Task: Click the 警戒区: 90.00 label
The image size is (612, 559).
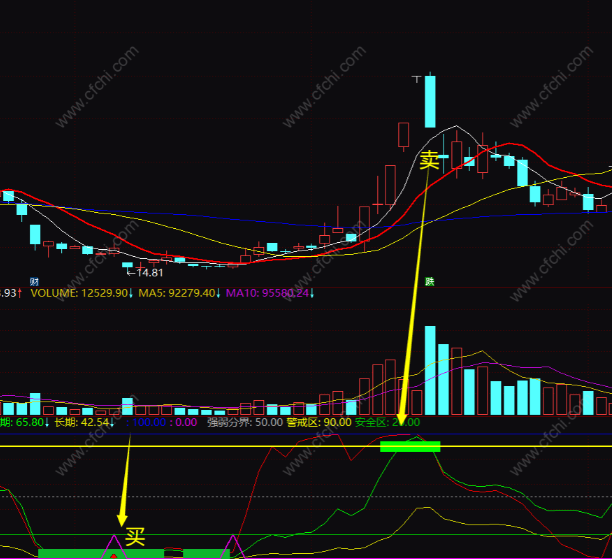Action: pos(319,422)
